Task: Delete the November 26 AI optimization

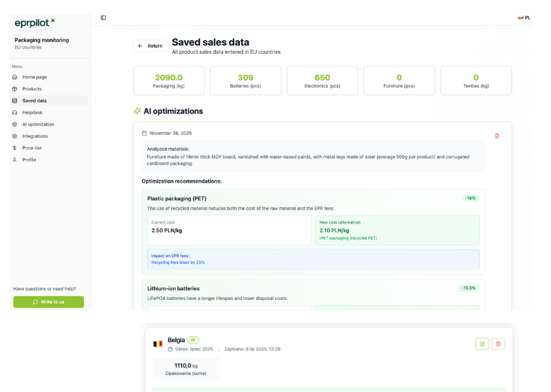Action: [x=497, y=136]
